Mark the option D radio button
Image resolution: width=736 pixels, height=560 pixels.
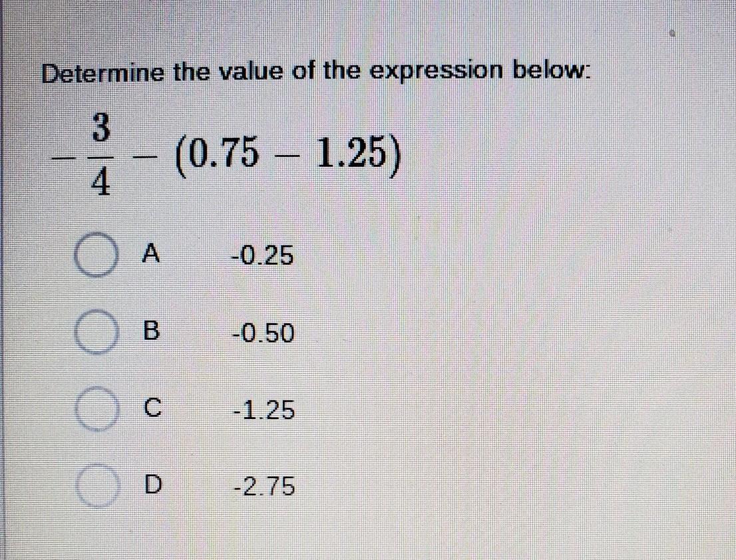pos(96,486)
